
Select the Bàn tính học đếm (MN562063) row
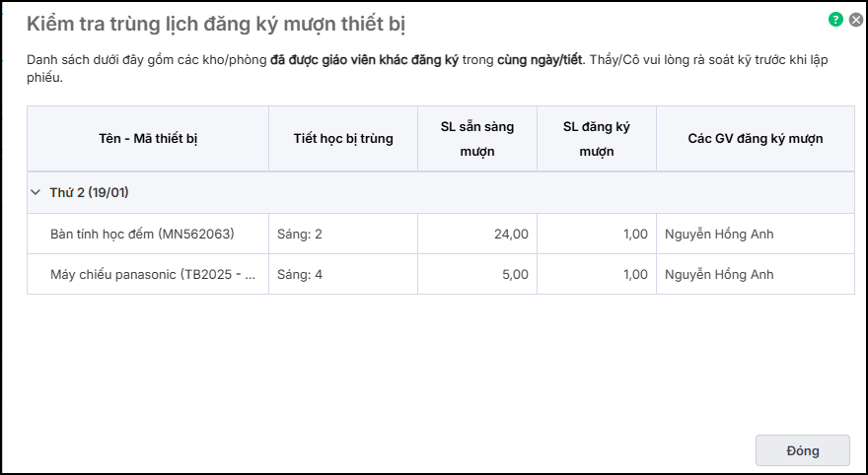pos(142,235)
